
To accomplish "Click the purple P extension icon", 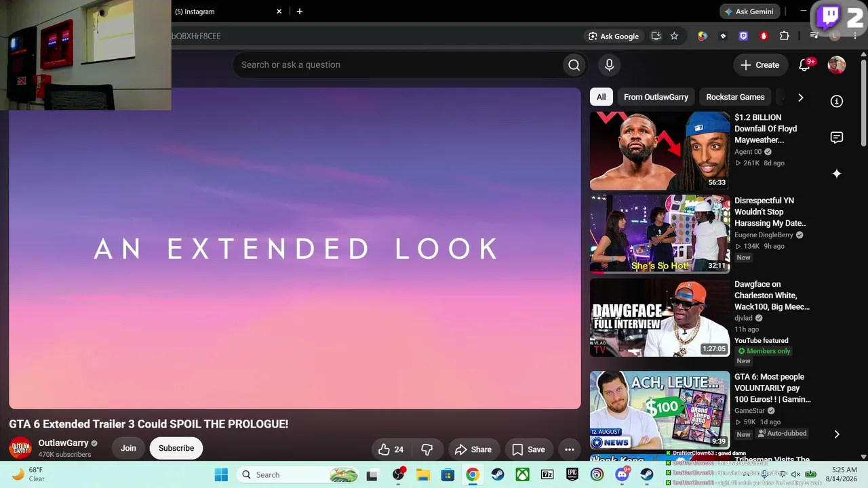I will click(x=744, y=36).
